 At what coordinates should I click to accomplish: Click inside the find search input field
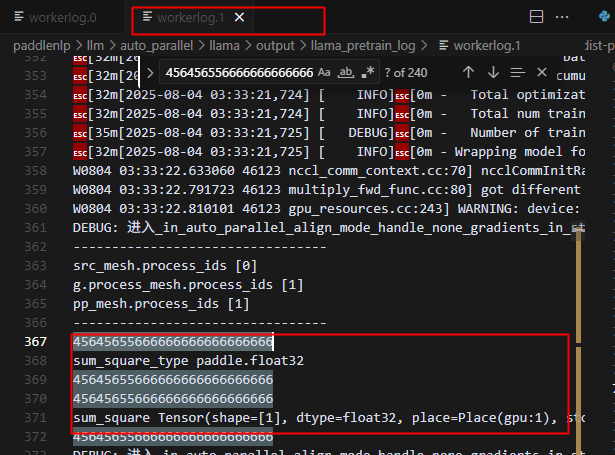(x=238, y=72)
